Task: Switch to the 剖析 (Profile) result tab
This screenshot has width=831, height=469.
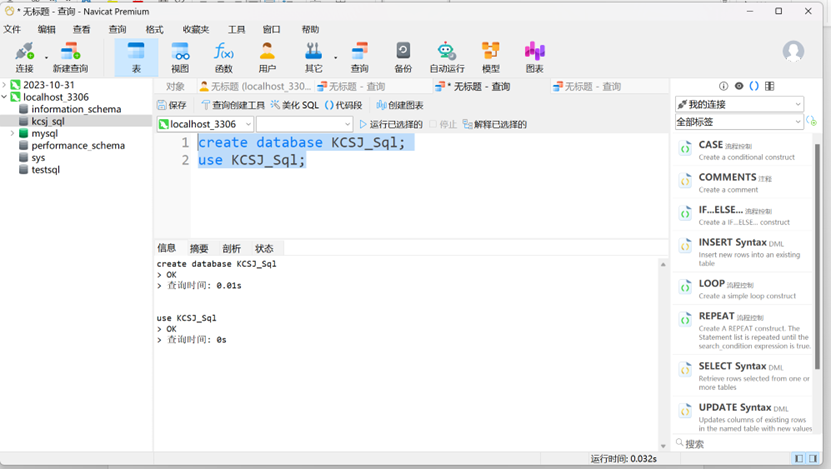Action: click(x=231, y=248)
